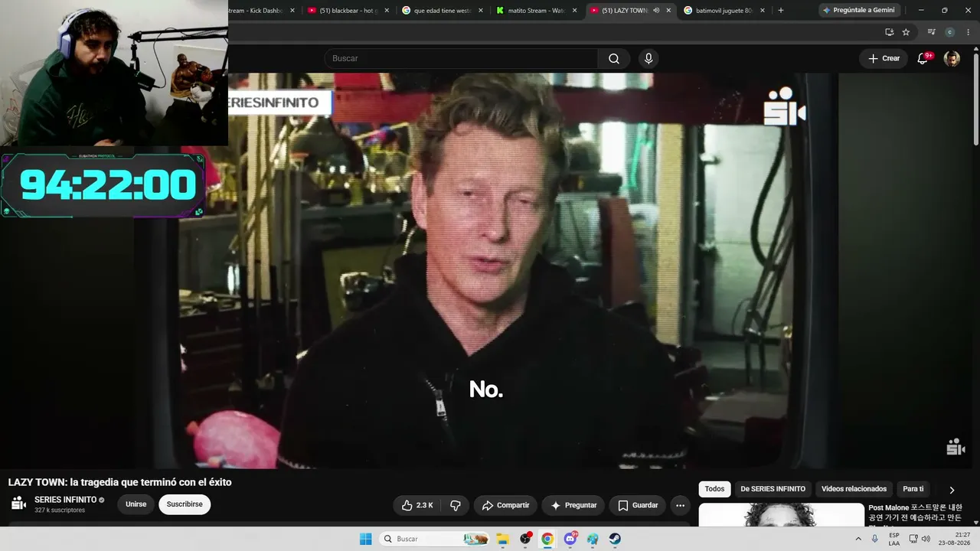The height and width of the screenshot is (551, 980).
Task: Open File Explorer from the taskbar
Action: [x=502, y=539]
